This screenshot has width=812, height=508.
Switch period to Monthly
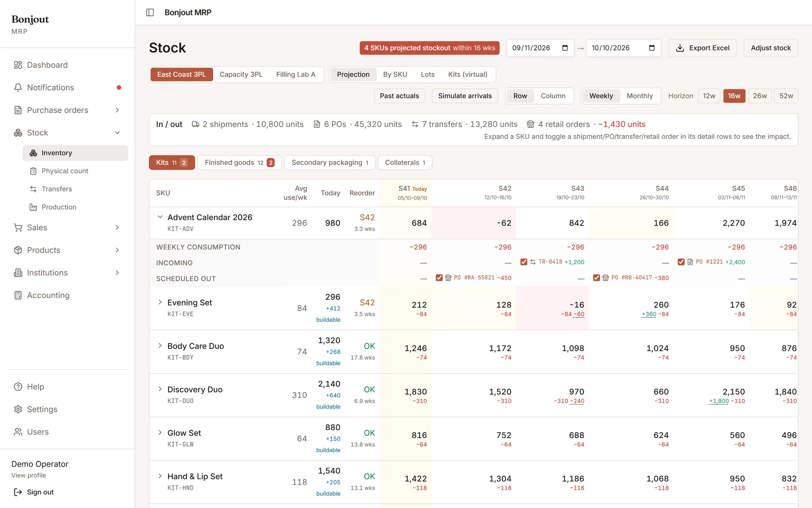[x=639, y=96]
